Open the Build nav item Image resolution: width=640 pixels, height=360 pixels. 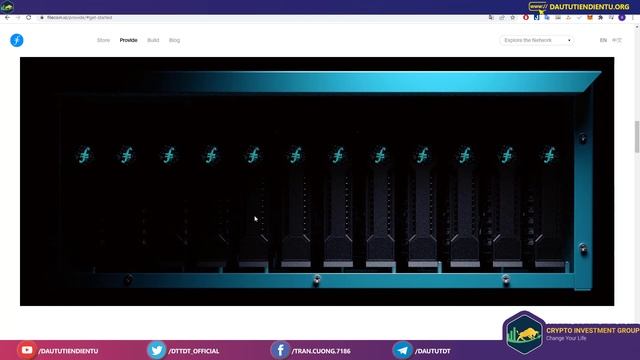153,40
